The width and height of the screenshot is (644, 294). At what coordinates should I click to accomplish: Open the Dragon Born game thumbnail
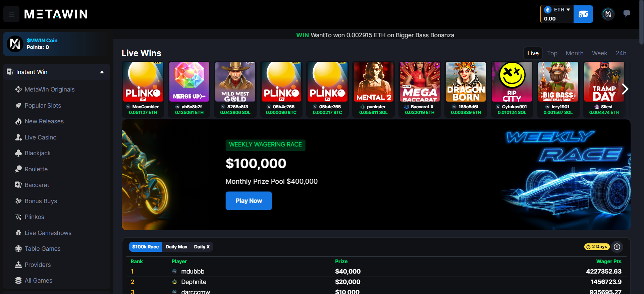point(466,82)
